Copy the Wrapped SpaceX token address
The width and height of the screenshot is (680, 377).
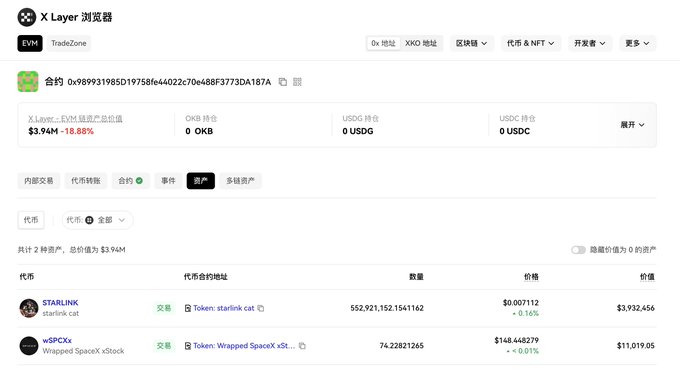point(302,346)
